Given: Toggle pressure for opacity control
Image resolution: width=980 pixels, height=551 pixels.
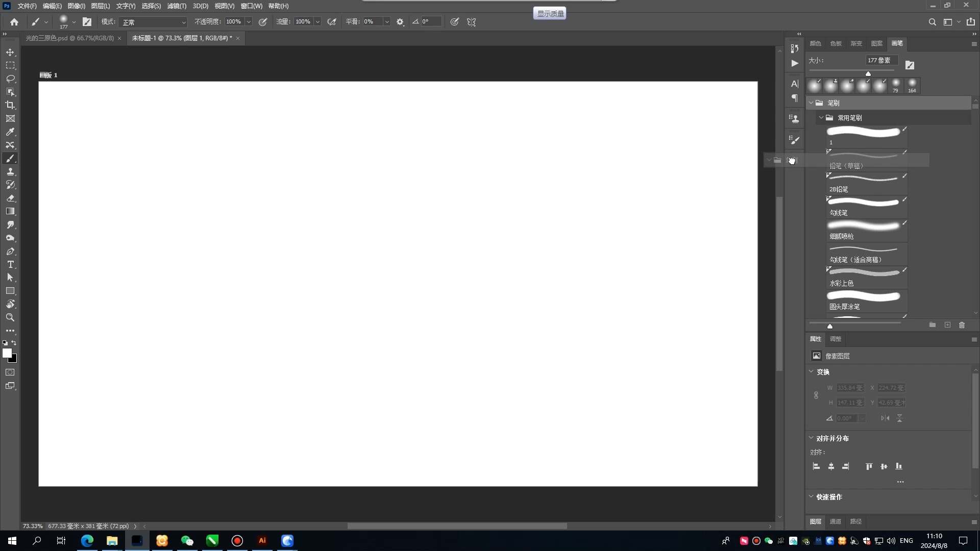Looking at the screenshot, I should [263, 22].
